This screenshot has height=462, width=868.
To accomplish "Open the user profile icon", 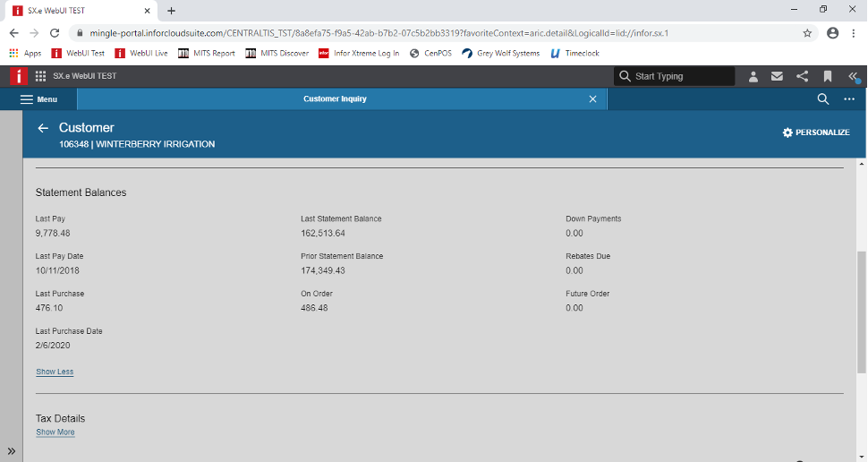I will click(x=753, y=76).
